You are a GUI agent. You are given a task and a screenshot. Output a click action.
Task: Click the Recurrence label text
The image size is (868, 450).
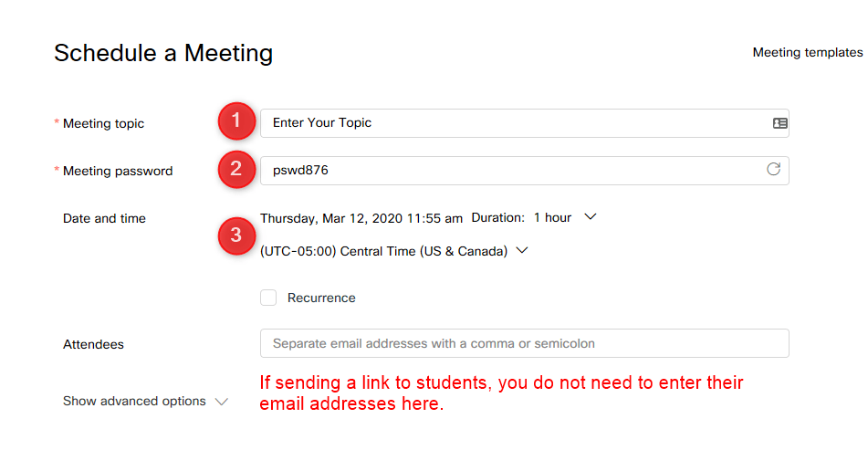click(x=321, y=298)
